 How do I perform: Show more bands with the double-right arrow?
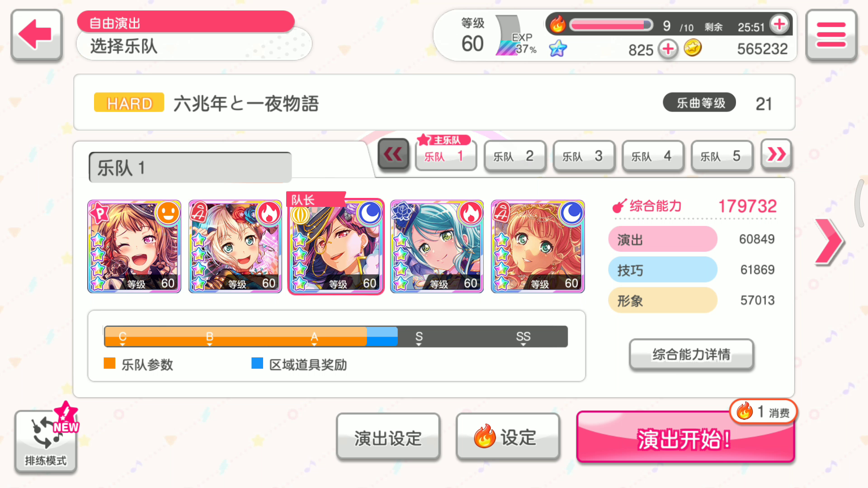(x=776, y=155)
